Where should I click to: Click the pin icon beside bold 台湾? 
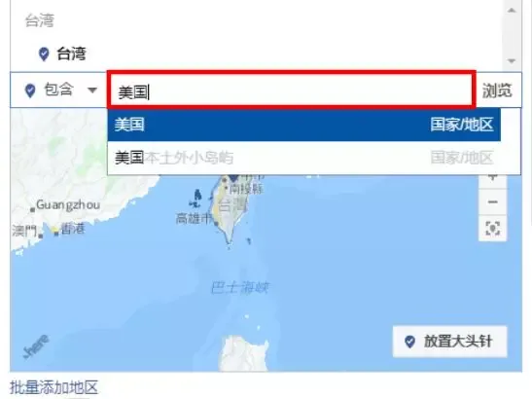44,54
